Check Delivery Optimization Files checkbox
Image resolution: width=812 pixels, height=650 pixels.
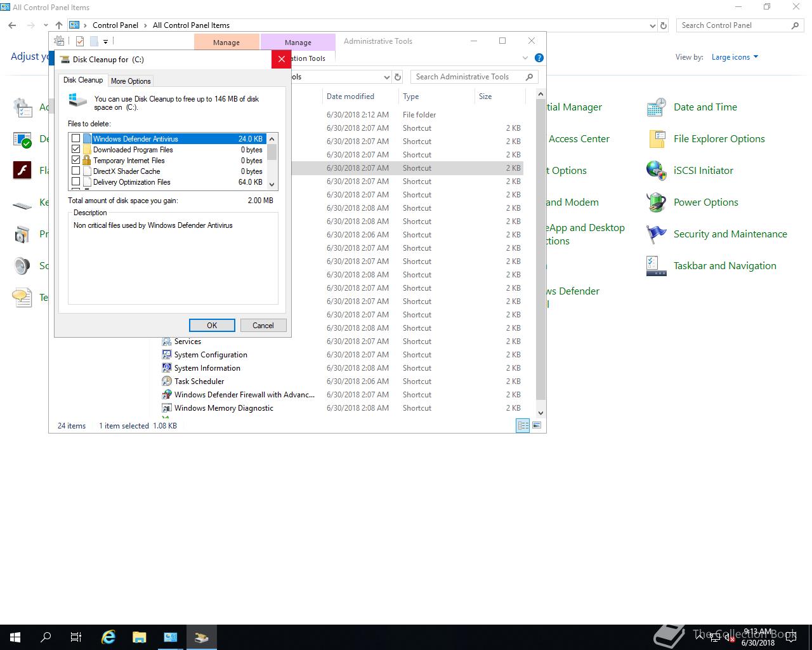[76, 182]
